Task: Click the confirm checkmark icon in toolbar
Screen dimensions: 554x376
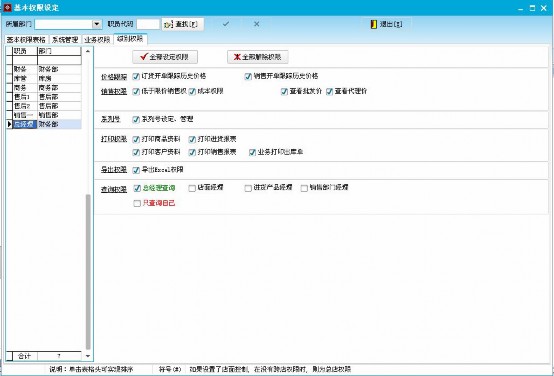Action: pyautogui.click(x=226, y=24)
